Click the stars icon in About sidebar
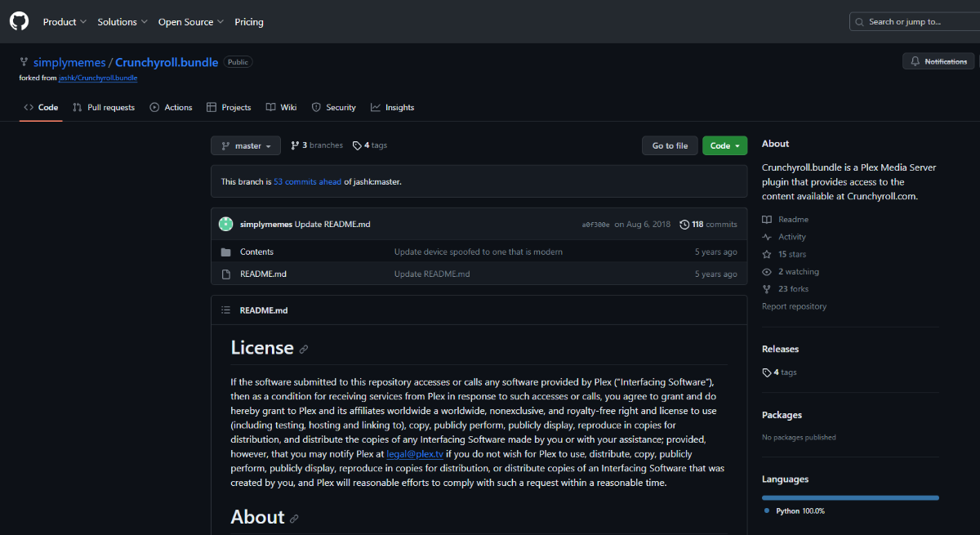 767,254
